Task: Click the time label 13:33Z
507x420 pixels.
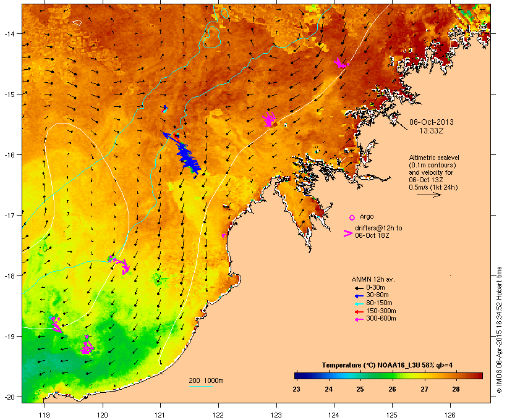Action: click(432, 131)
